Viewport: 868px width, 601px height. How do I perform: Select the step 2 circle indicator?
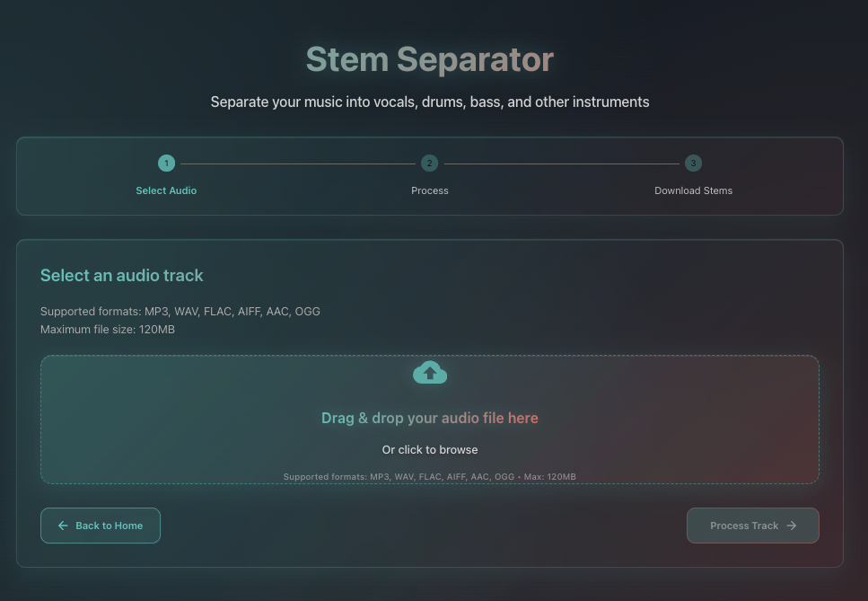pyautogui.click(x=430, y=163)
